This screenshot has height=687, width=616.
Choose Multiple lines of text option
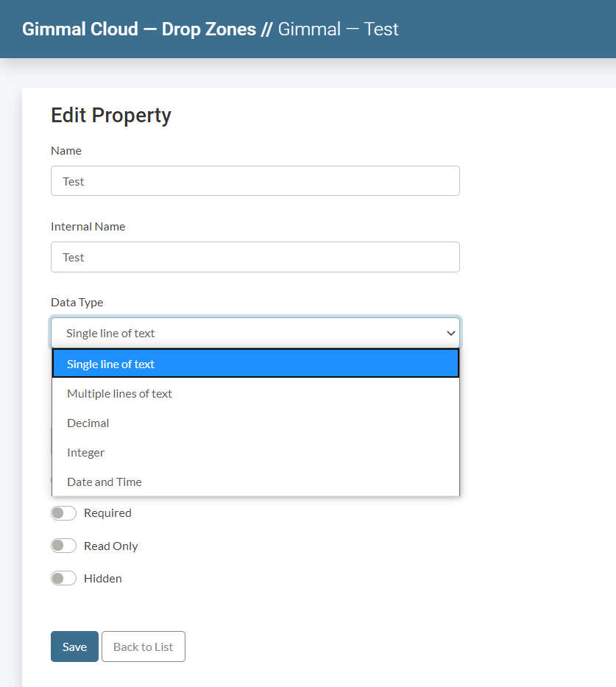(255, 393)
